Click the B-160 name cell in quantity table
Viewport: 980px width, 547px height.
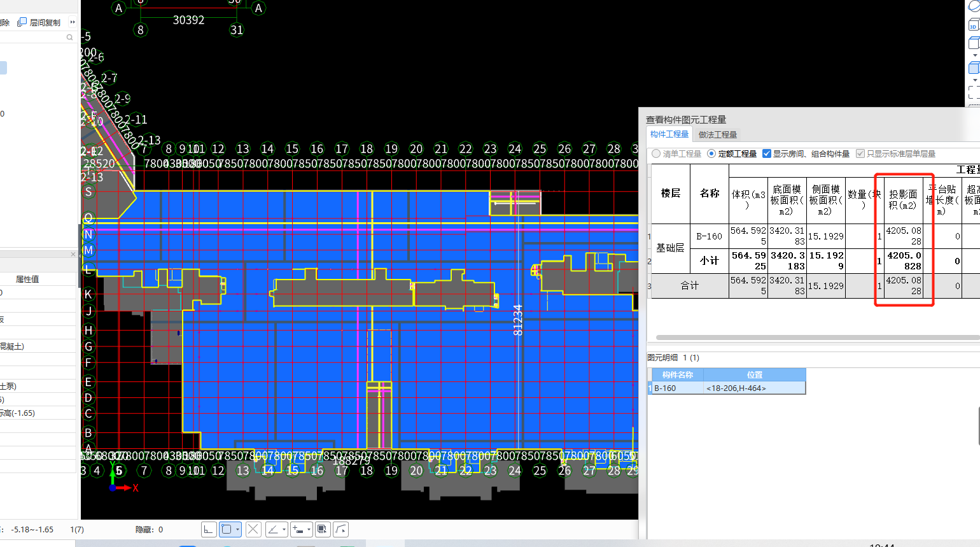[x=710, y=236]
